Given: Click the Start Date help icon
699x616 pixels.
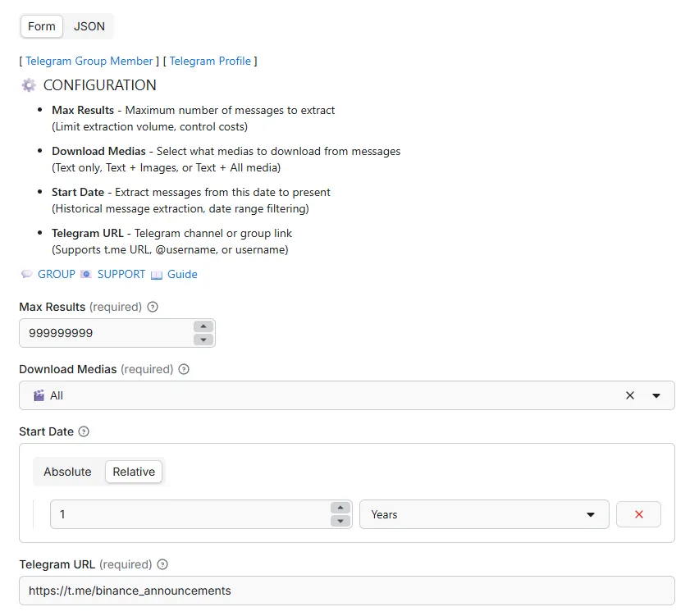Looking at the screenshot, I should pos(84,431).
